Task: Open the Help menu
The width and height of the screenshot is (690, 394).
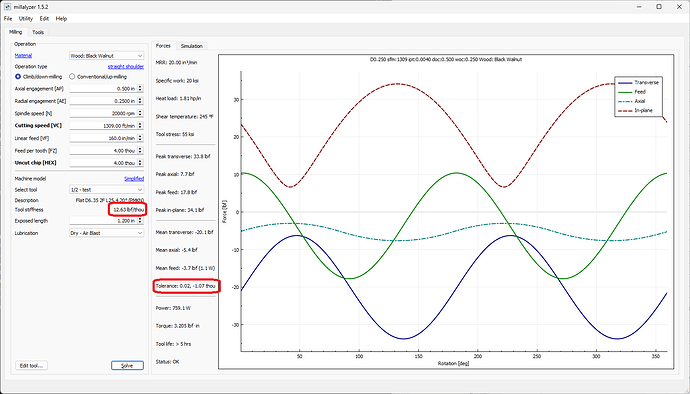Action: coord(61,18)
